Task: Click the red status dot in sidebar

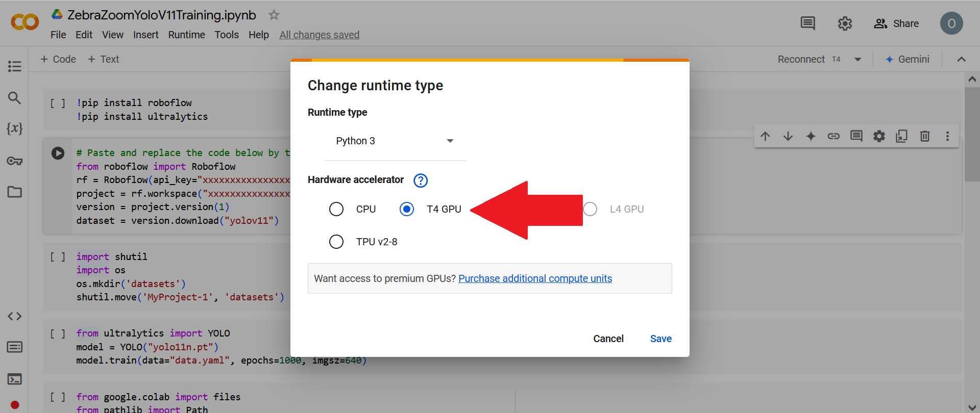Action: [15, 405]
